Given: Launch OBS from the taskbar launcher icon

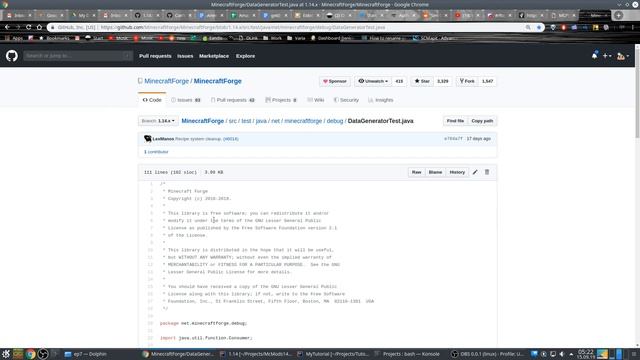Looking at the screenshot, I should click(x=43, y=354).
